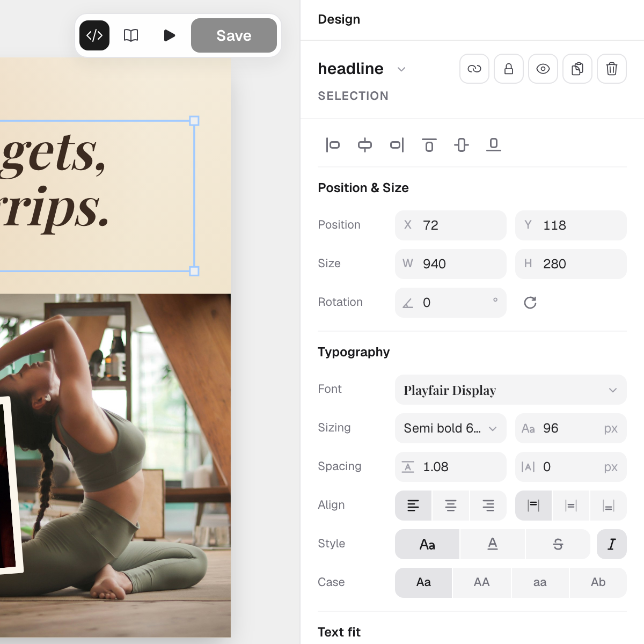
Task: Toggle italic text style
Action: pyautogui.click(x=612, y=544)
